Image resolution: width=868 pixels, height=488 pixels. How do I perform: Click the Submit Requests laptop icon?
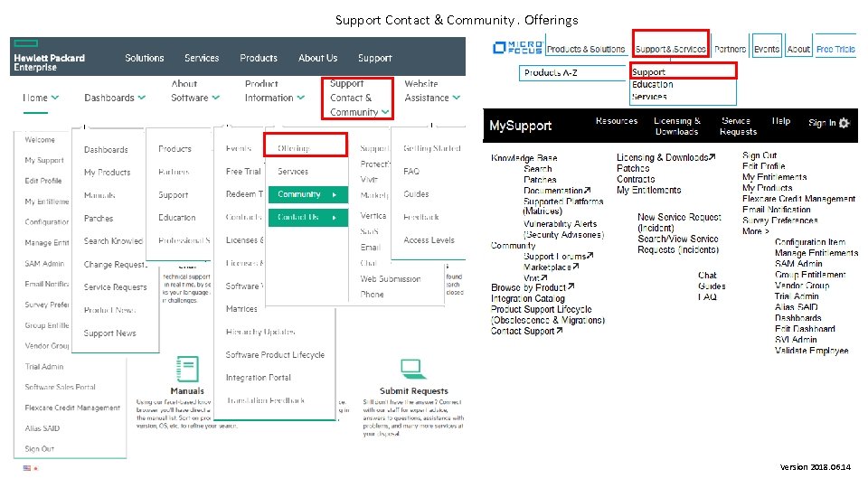tap(412, 368)
